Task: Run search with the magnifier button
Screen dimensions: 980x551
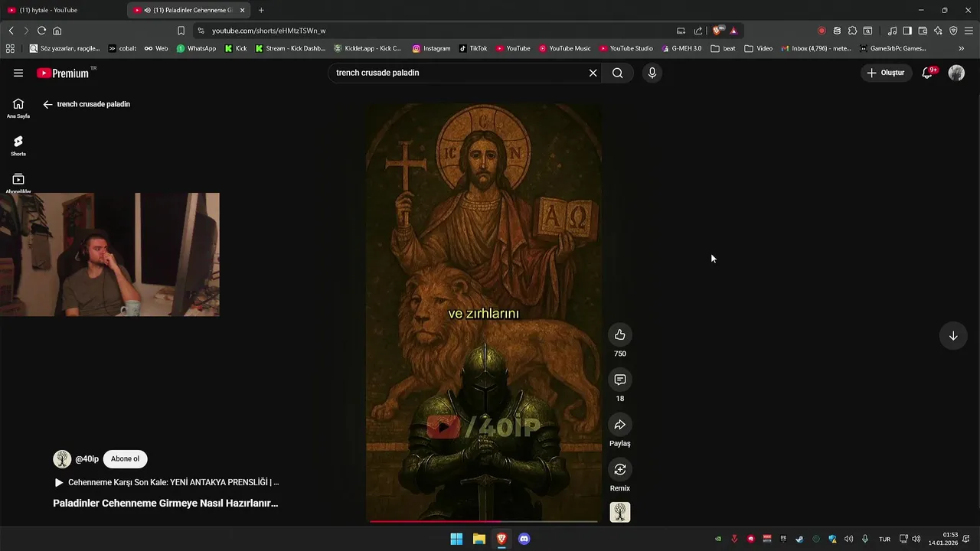Action: tap(618, 73)
